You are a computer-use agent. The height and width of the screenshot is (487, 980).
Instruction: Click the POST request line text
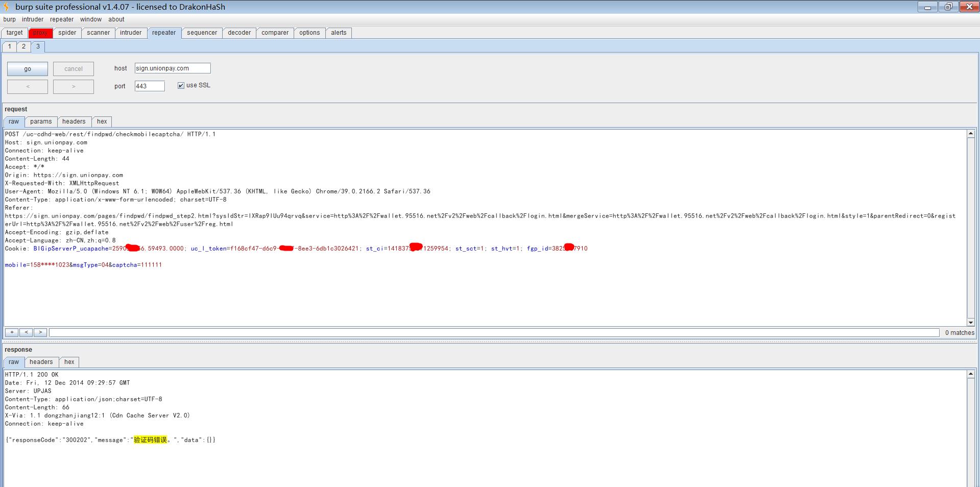tap(110, 134)
